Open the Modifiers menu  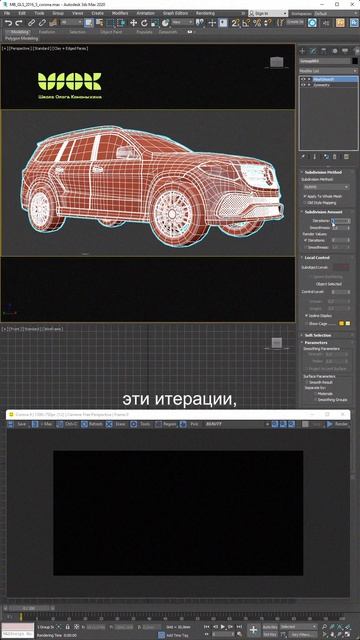tap(120, 13)
